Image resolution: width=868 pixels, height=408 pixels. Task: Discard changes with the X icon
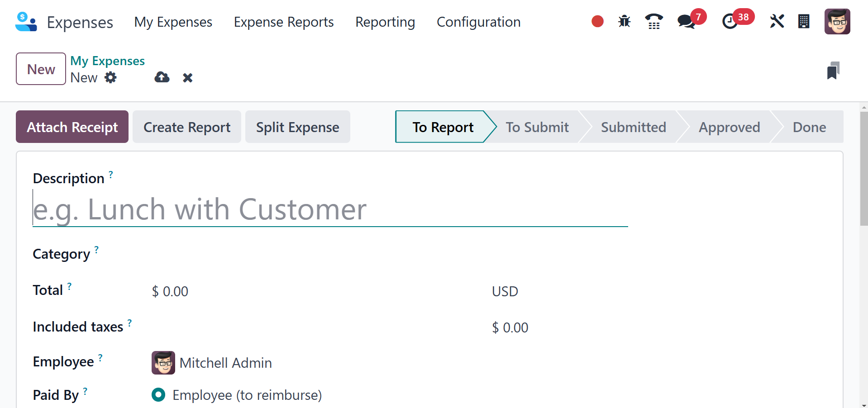pyautogui.click(x=187, y=78)
